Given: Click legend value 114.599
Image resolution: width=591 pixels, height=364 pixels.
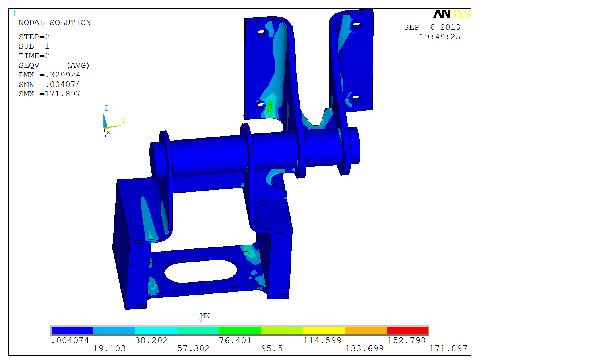Looking at the screenshot, I should point(322,341).
